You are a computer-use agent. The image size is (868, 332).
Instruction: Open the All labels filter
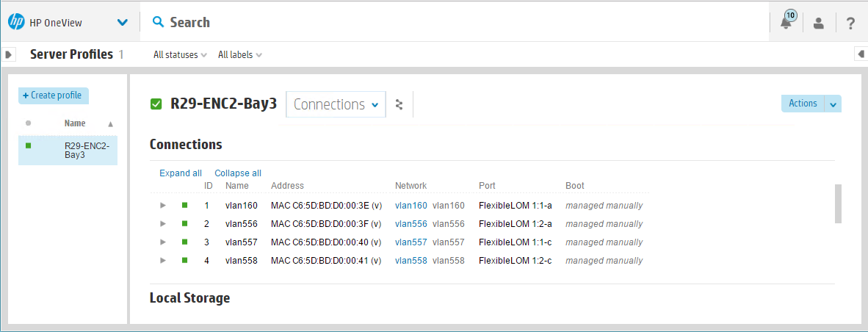[x=239, y=55]
